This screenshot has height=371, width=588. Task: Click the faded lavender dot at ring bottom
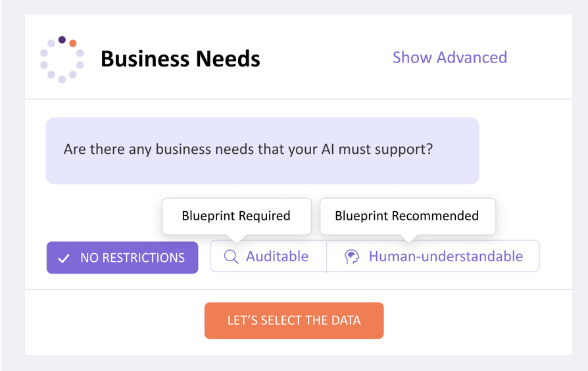click(x=62, y=79)
